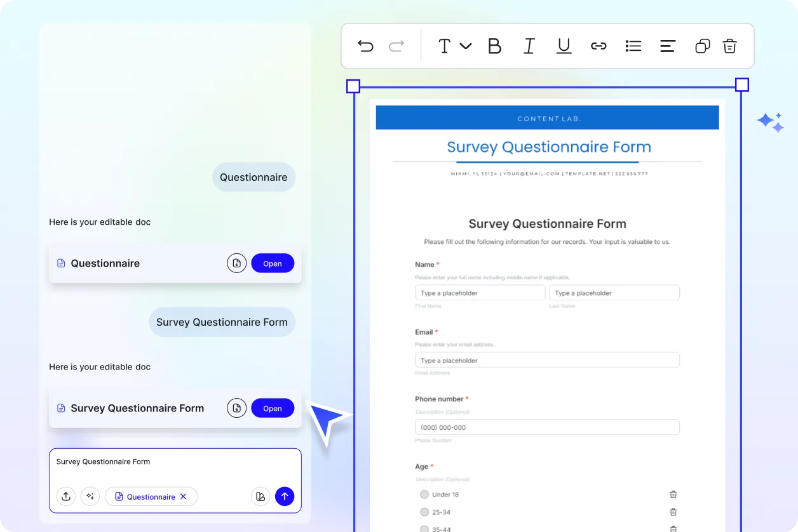Click the black Survey Questionnaire Form title
This screenshot has height=532, width=798.
tap(548, 223)
